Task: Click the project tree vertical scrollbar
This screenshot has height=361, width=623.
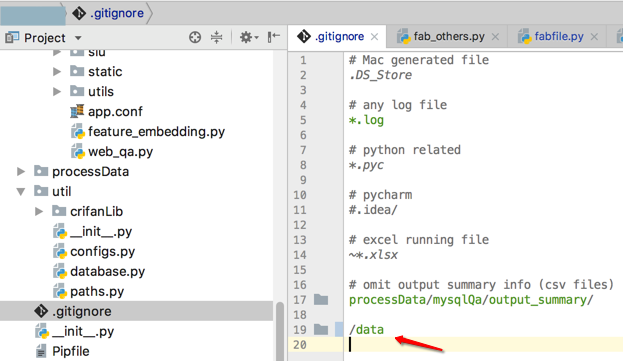Action: [x=280, y=331]
